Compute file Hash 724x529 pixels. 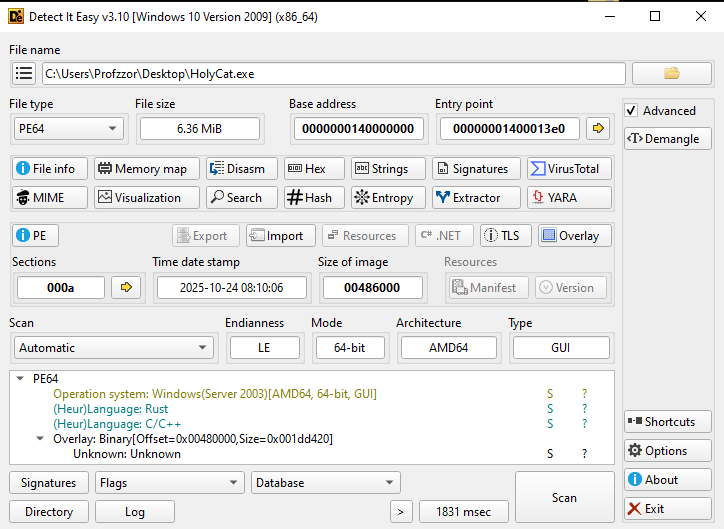[314, 198]
